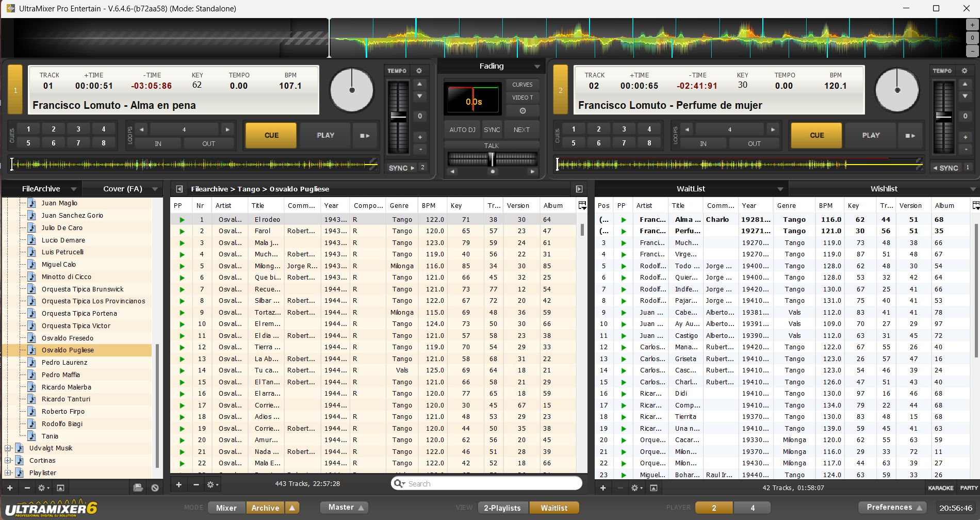Open the Cover (FA) dropdown arrow
The image size is (980, 520).
155,189
